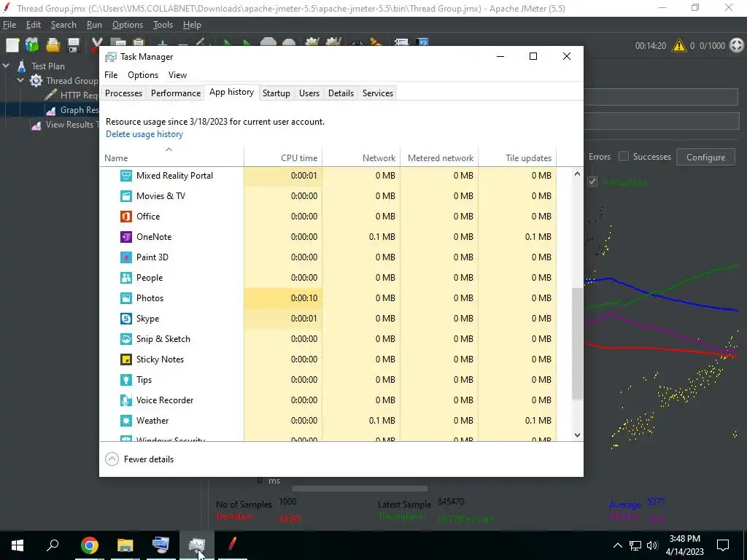Click the Movies & TV app icon
The height and width of the screenshot is (560, 747).
click(125, 195)
